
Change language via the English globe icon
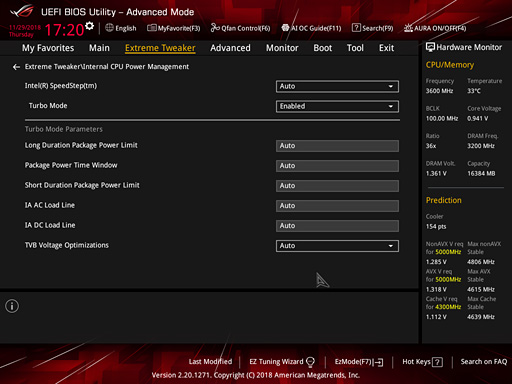point(109,28)
